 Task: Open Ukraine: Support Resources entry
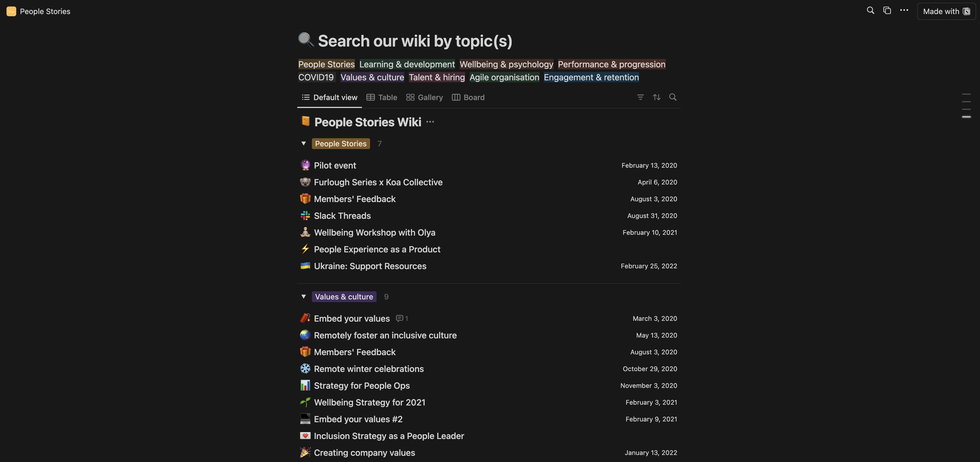coord(370,266)
